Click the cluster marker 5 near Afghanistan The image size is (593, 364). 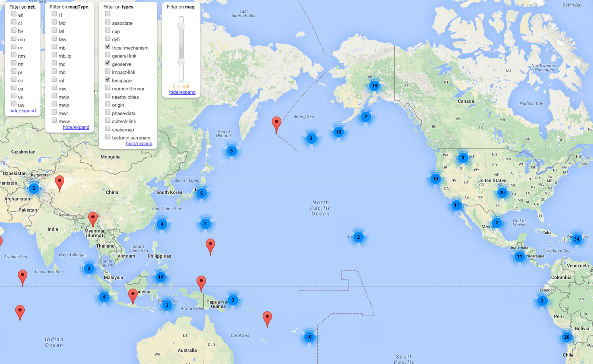[x=34, y=188]
